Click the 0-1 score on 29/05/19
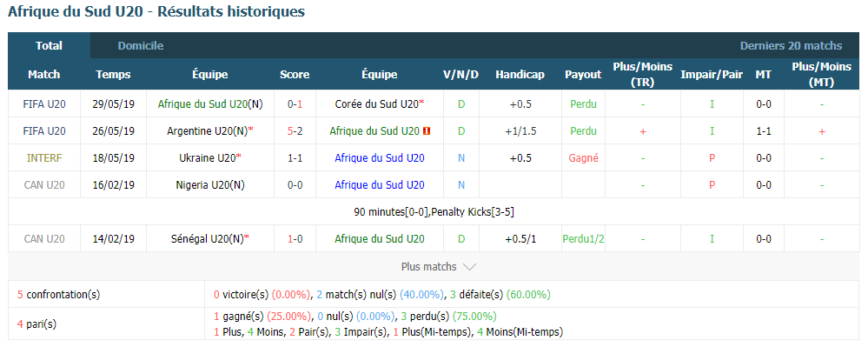The image size is (868, 347). (295, 104)
